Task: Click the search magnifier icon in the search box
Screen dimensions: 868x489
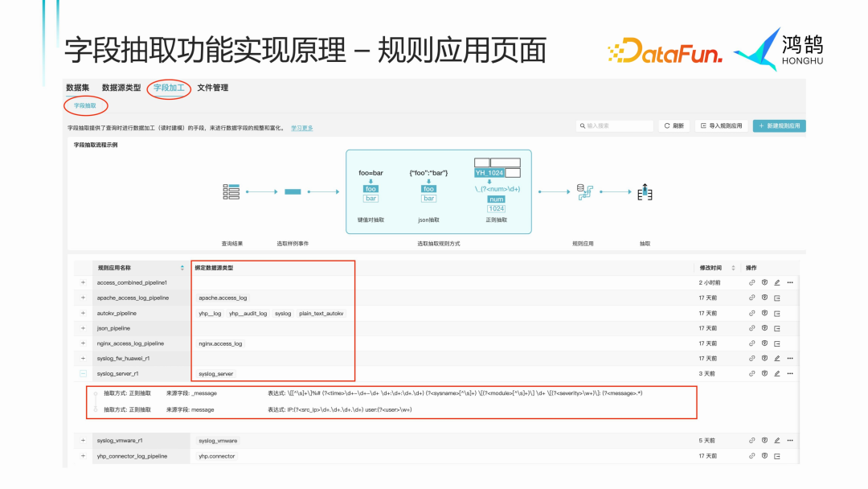Action: (583, 125)
